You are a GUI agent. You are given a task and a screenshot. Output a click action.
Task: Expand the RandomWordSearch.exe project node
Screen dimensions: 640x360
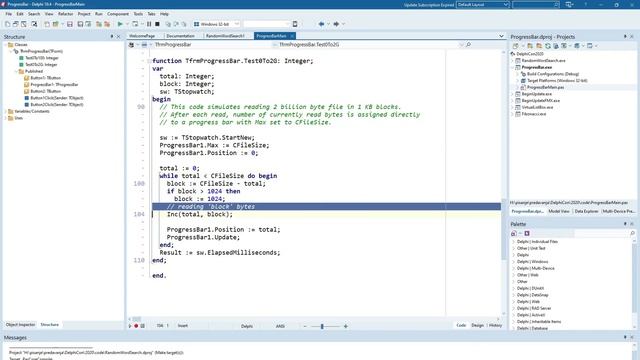pos(513,60)
